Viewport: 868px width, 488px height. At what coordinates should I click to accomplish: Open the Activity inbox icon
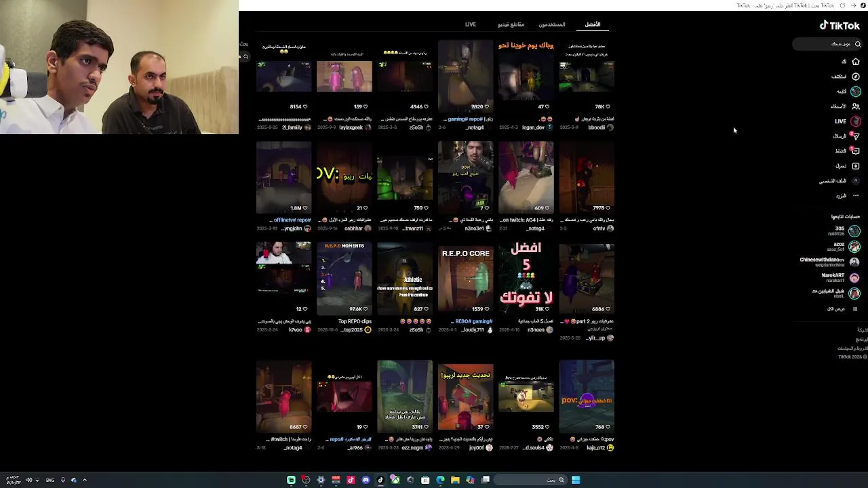(856, 151)
